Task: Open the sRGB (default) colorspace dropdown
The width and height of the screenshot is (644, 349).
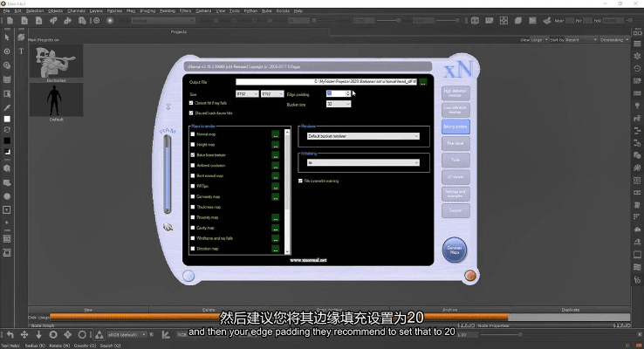Action: (127, 335)
